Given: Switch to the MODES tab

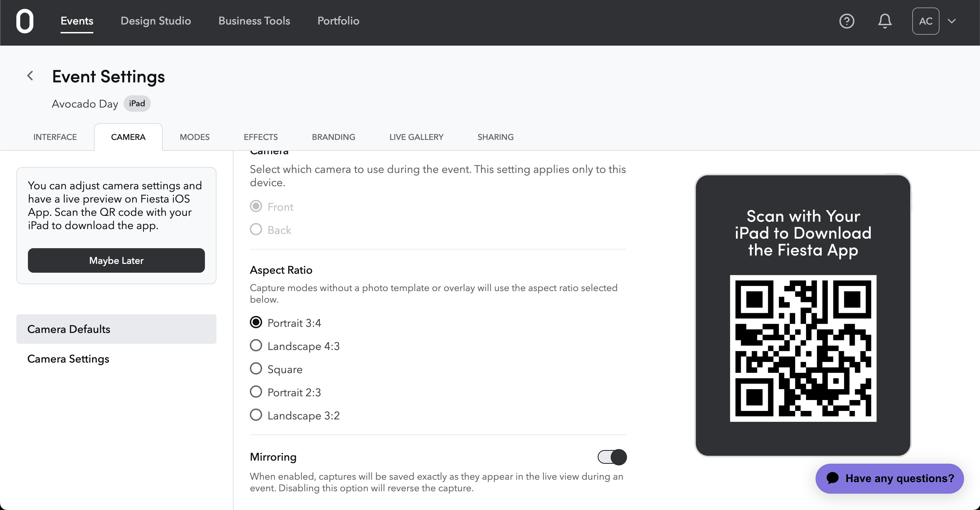Looking at the screenshot, I should coord(194,137).
